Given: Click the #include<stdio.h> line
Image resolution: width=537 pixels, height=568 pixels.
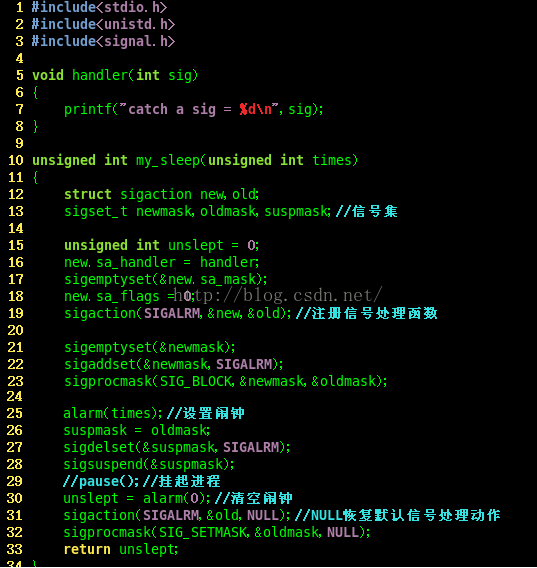Looking at the screenshot, I should coord(99,7).
